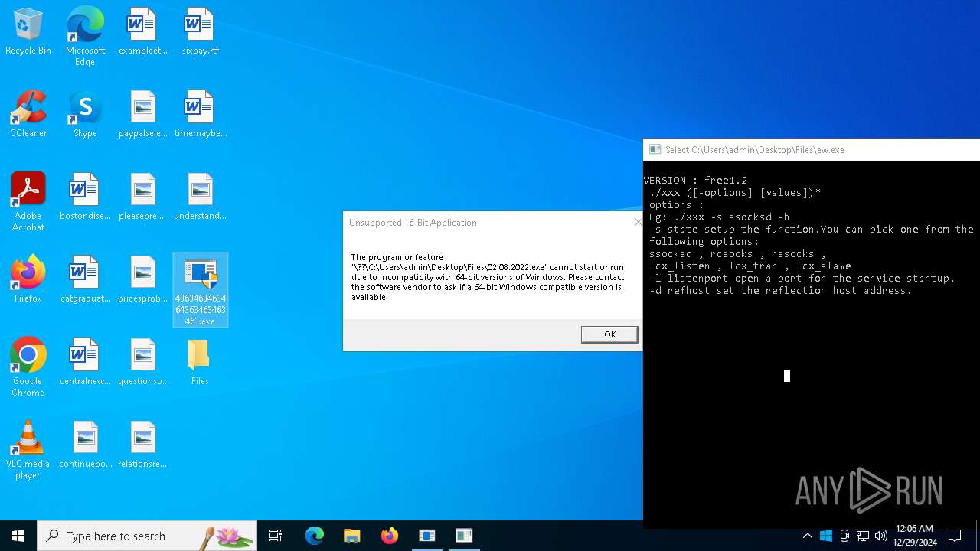Select the centralnew... Word document
This screenshot has width=980, height=551.
(85, 363)
